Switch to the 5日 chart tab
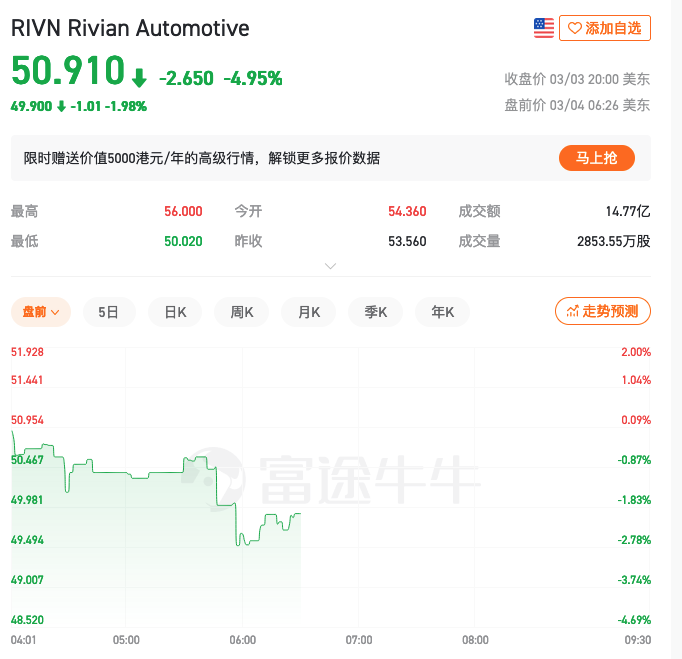Viewport: 682px width, 659px height. 109,312
